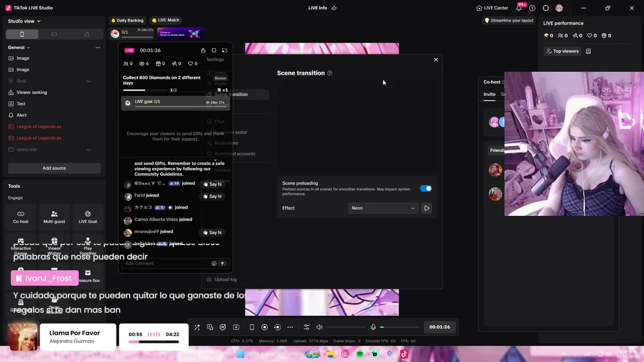Click the Windows Start button

(240, 354)
